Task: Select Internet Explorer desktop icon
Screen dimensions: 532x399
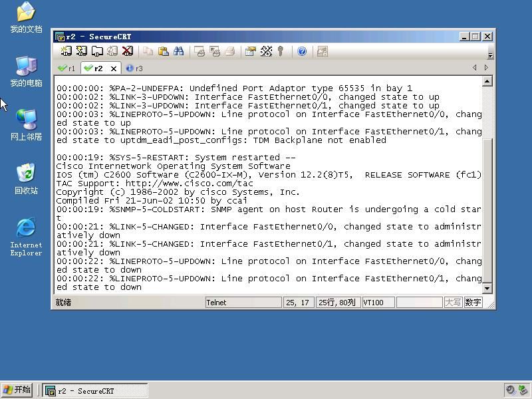Action: click(26, 237)
